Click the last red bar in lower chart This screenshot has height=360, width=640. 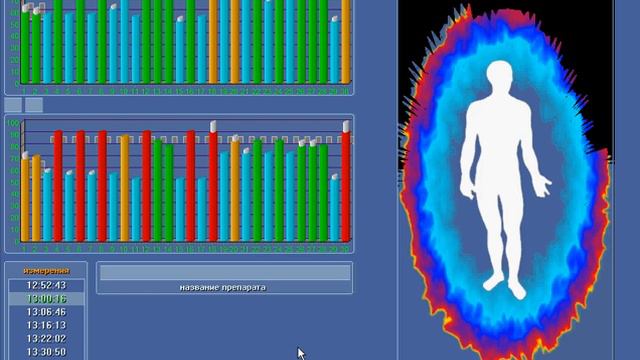(x=346, y=187)
